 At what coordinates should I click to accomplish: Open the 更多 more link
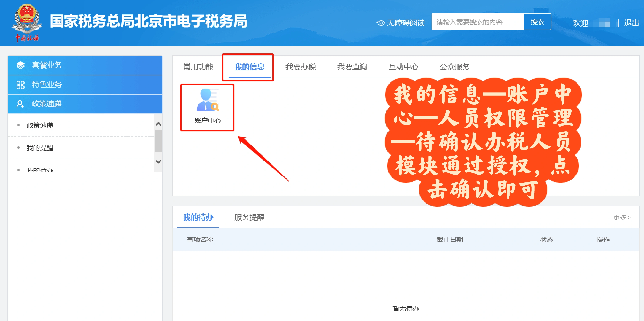point(622,217)
